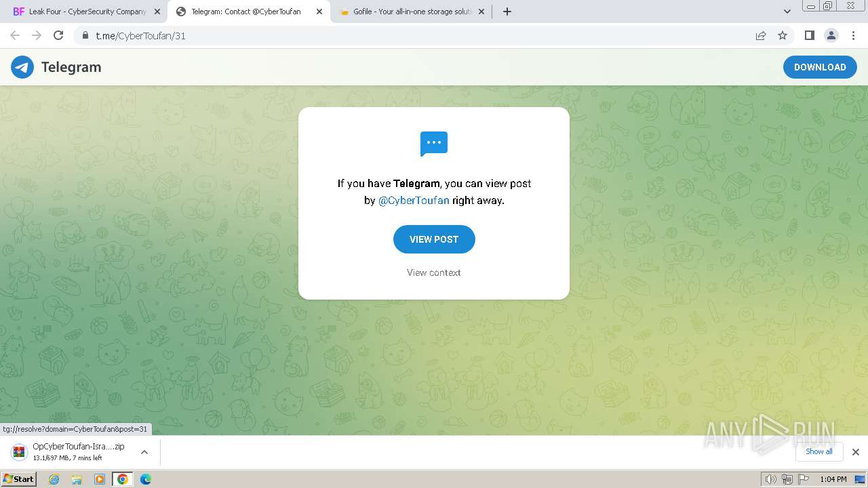This screenshot has height=488, width=868.
Task: Click Chrome icon in taskbar
Action: click(123, 479)
